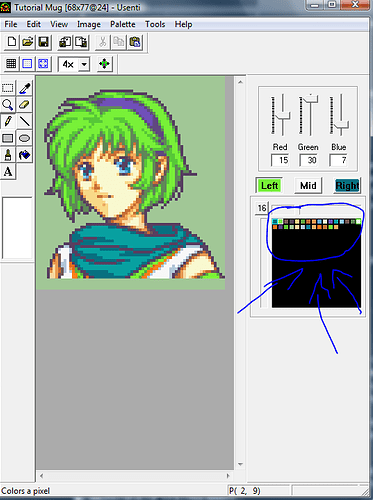Open the 4x zoom level dropdown

(x=84, y=64)
